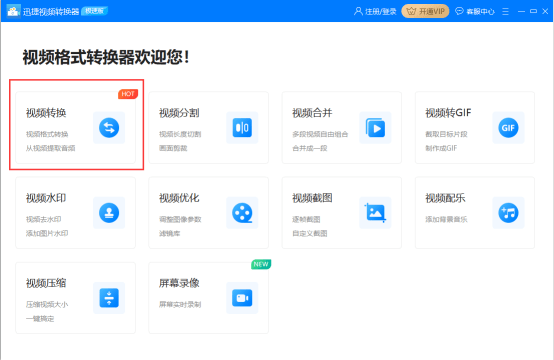
Task: Click the 视频转GIF round GIF icon
Action: (508, 128)
